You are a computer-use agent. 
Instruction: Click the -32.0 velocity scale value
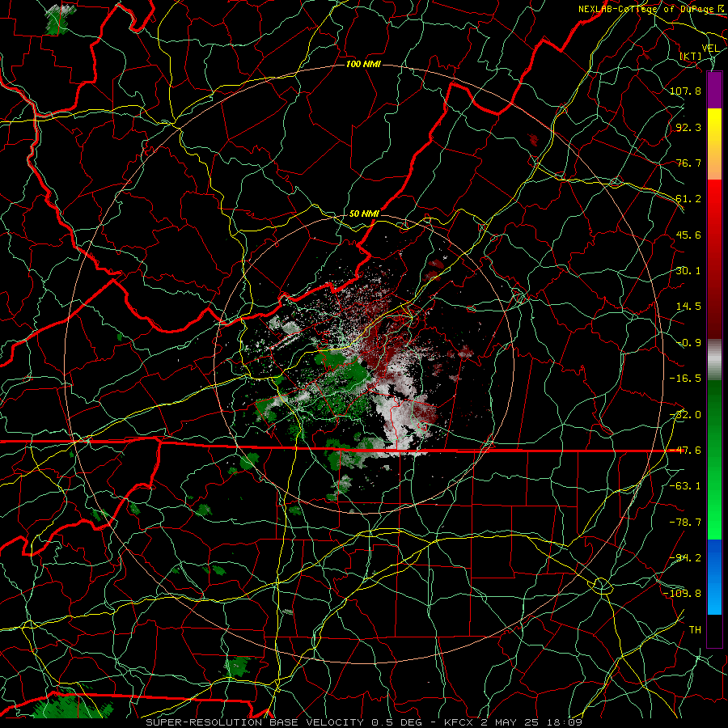[685, 415]
